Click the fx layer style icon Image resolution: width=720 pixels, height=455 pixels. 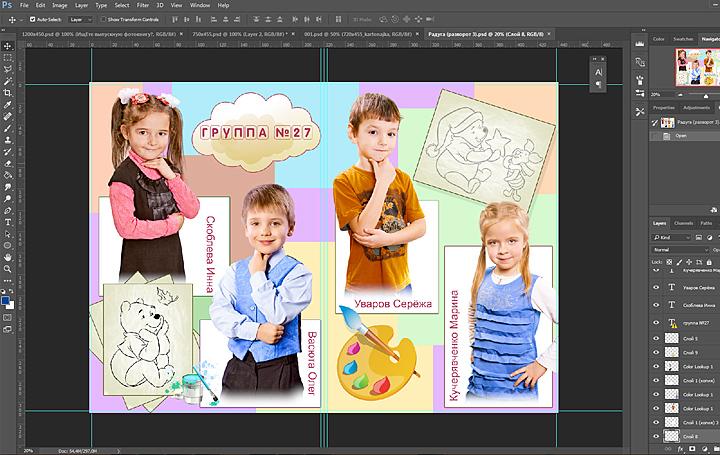click(x=681, y=449)
